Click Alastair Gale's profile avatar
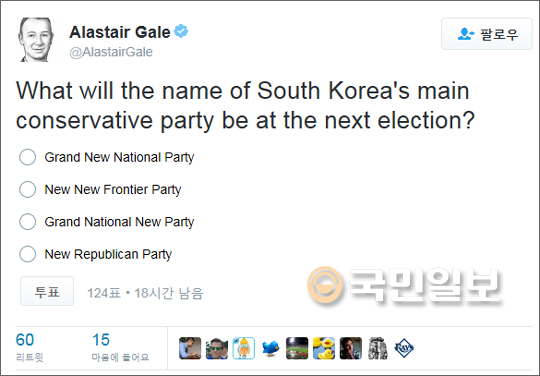 click(36, 39)
